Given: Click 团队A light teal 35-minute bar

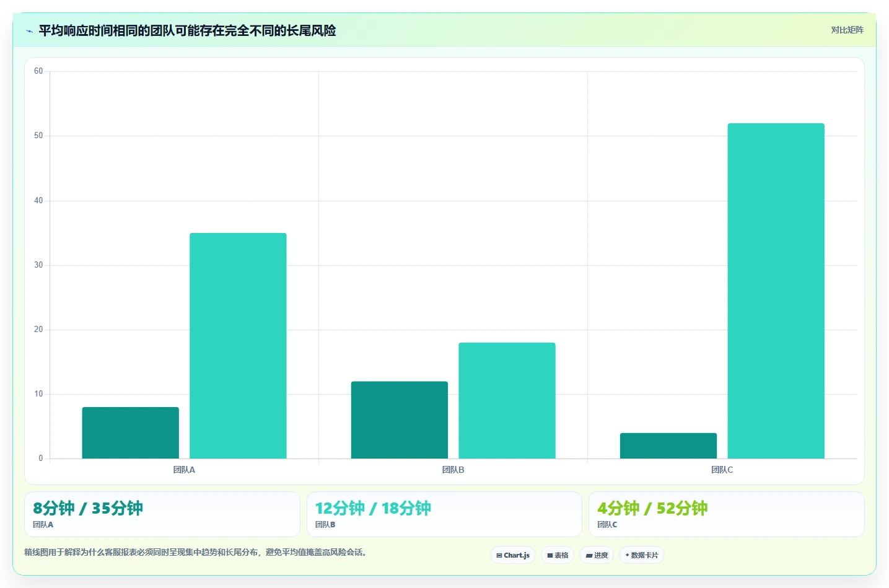Looking at the screenshot, I should tap(238, 346).
